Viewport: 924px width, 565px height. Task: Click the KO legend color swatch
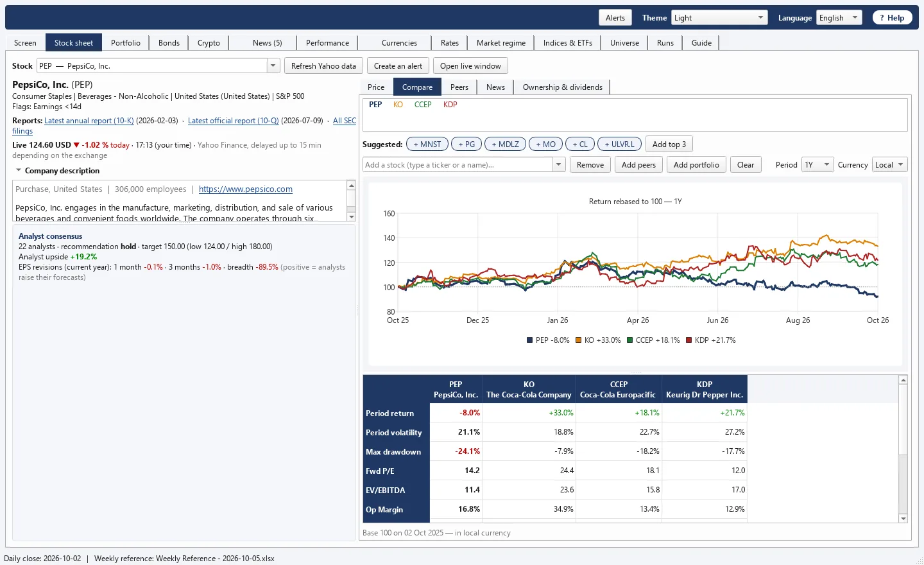pos(579,340)
